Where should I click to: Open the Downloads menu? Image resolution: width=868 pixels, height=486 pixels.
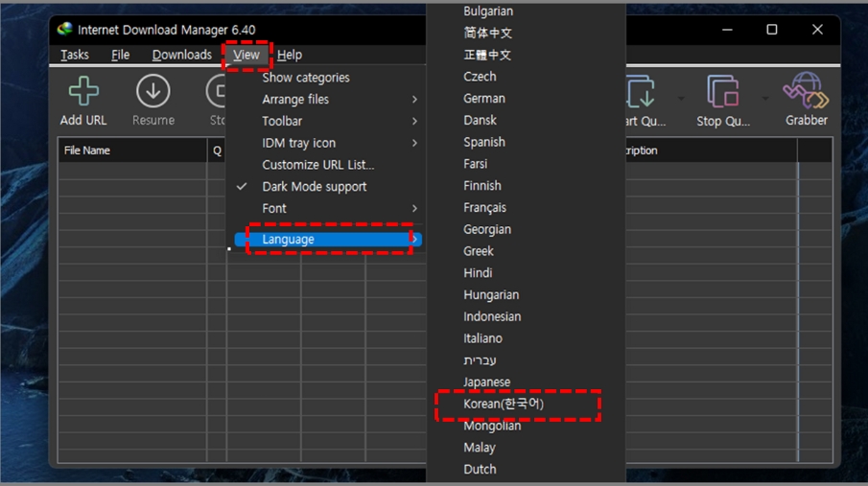pos(182,55)
